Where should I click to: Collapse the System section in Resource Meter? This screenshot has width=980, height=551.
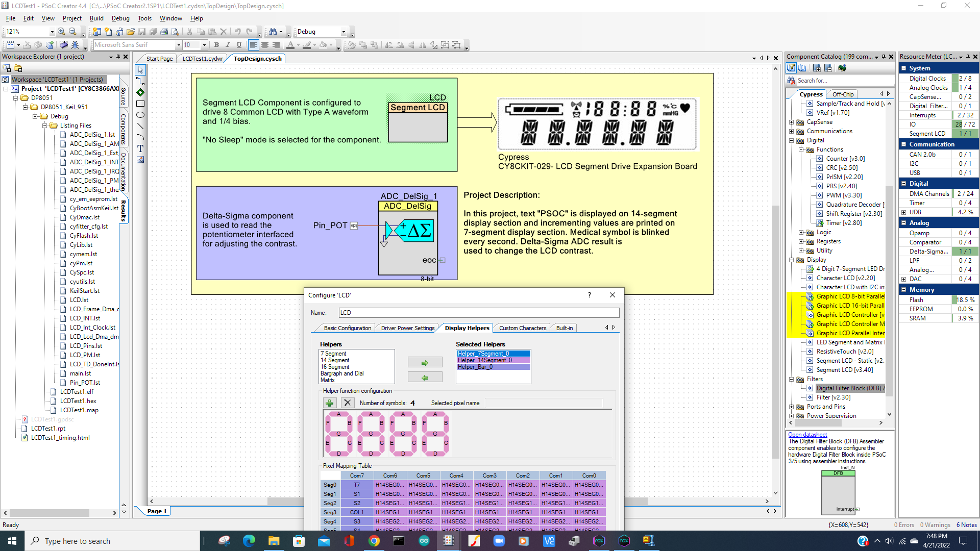click(903, 68)
